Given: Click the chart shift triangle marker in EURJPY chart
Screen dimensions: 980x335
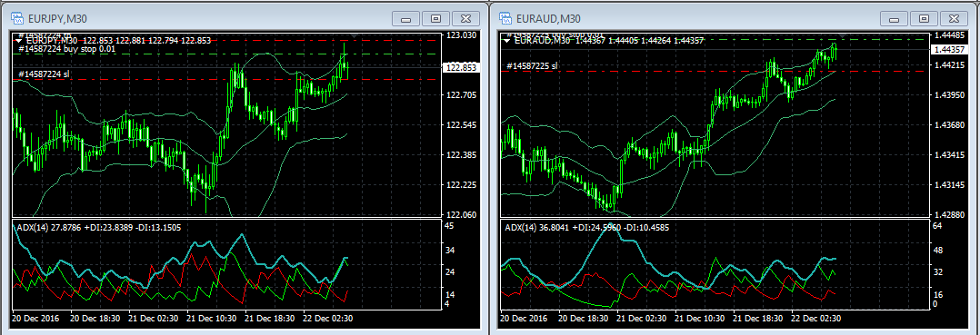Looking at the screenshot, I should click(355, 36).
